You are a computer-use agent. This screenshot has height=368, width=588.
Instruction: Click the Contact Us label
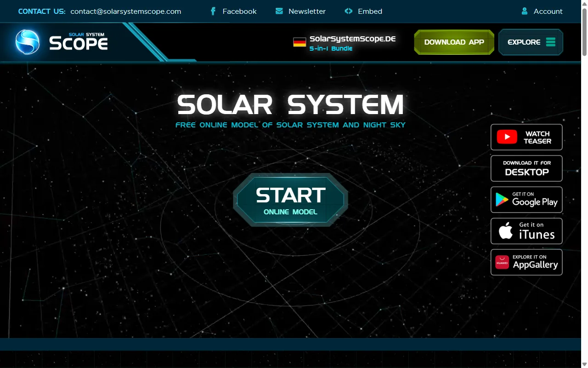[x=42, y=11]
